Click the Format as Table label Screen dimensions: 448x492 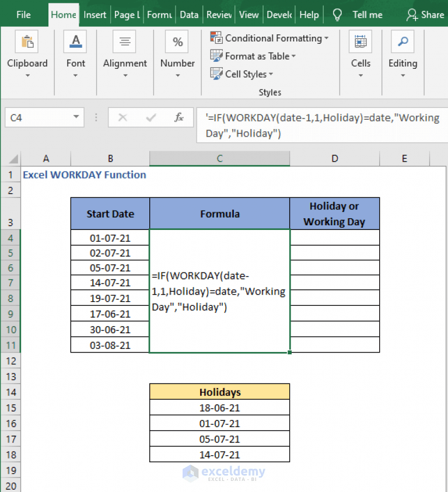point(257,56)
